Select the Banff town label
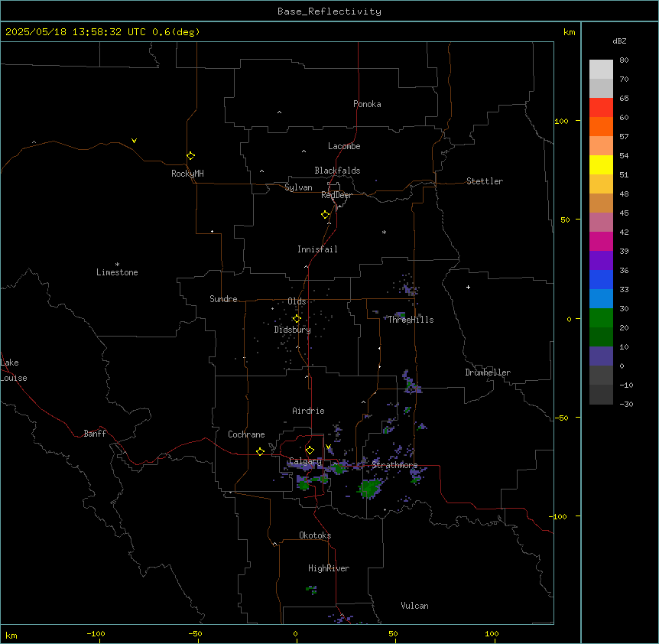This screenshot has height=644, width=659. click(x=95, y=434)
